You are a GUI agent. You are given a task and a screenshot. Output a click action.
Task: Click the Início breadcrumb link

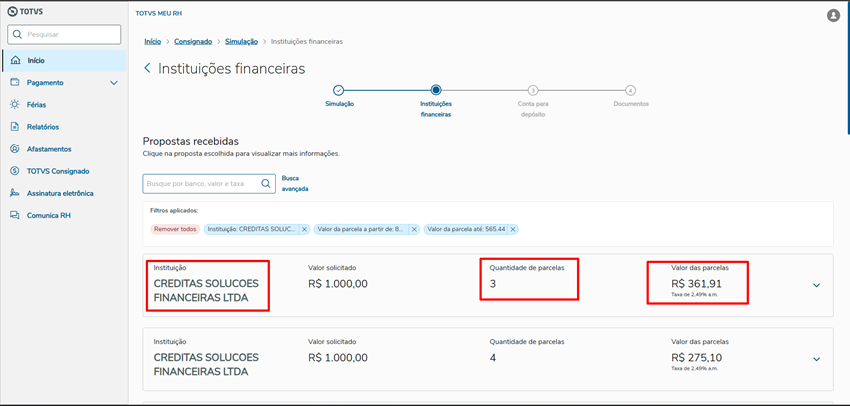coord(153,41)
